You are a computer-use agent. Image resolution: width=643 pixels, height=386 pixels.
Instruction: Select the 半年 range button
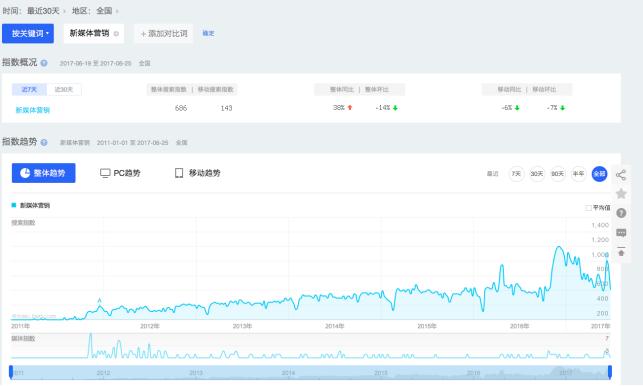point(579,174)
